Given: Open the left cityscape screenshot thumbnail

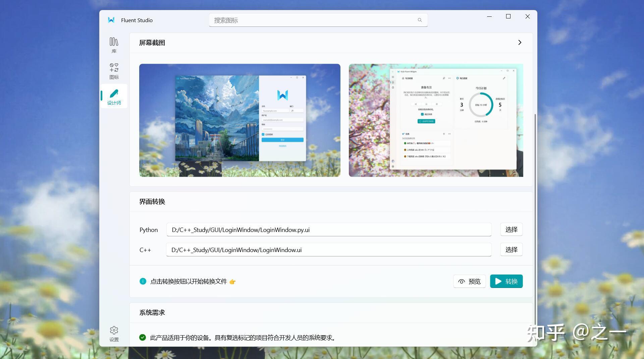Looking at the screenshot, I should tap(239, 120).
